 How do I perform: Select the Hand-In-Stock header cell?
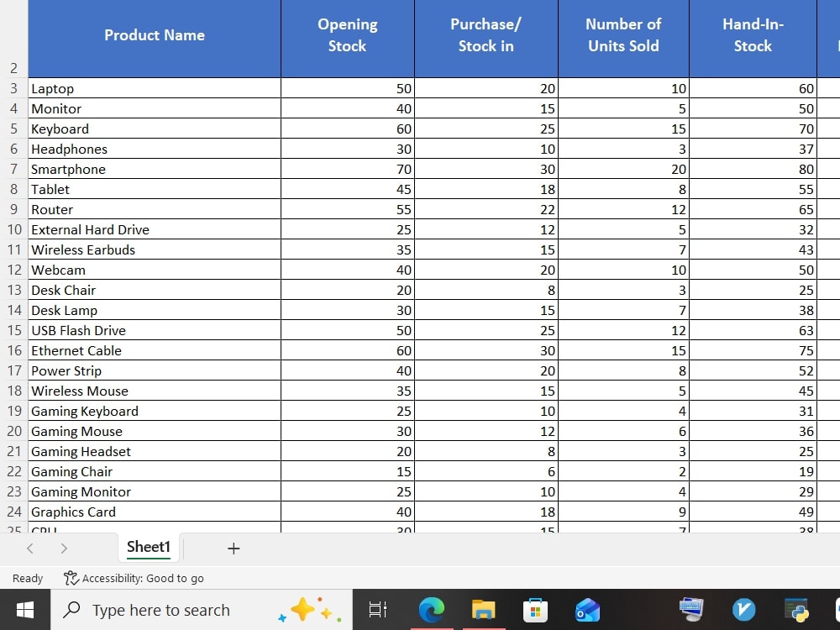pyautogui.click(x=753, y=39)
